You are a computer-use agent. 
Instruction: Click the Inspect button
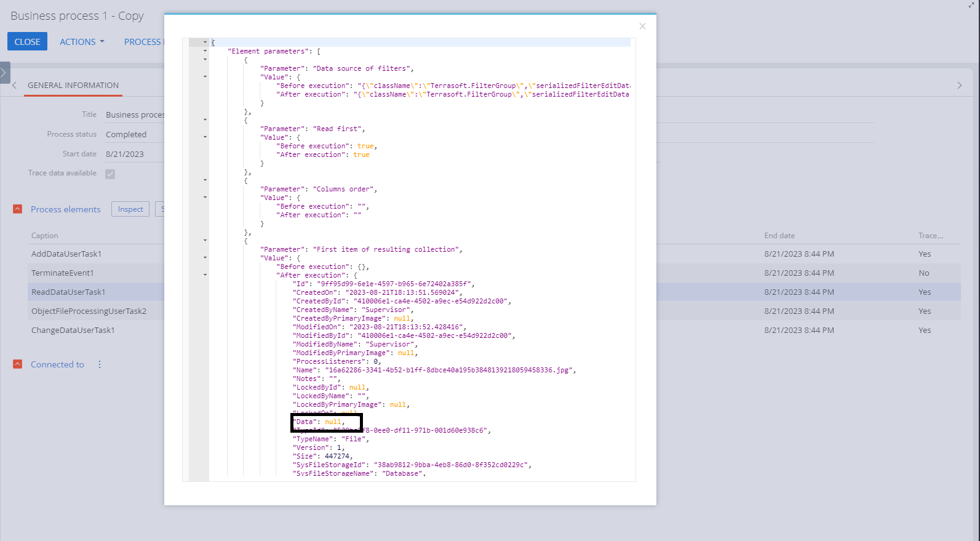(130, 209)
